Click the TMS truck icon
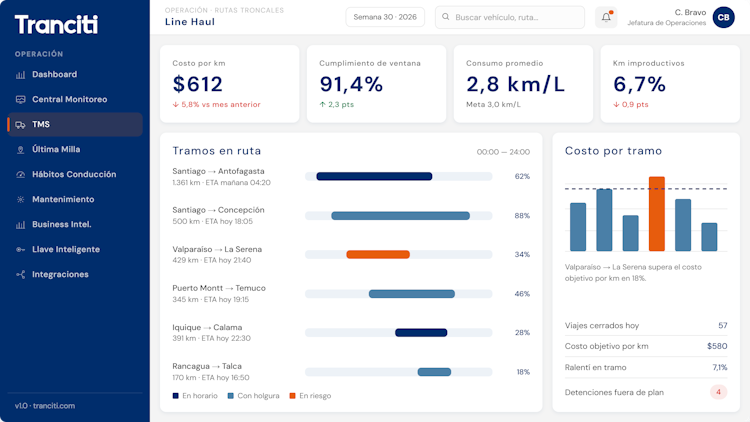The image size is (750, 422). (x=21, y=124)
